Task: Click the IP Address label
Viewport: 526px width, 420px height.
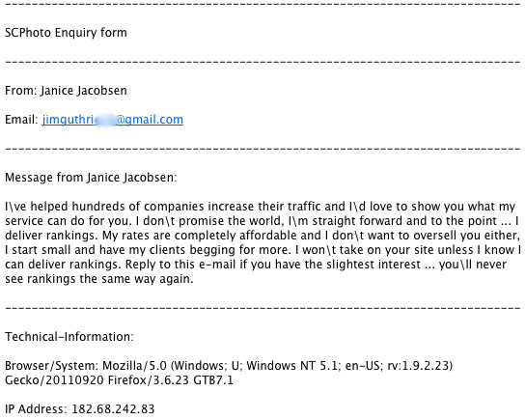Action: [37, 409]
